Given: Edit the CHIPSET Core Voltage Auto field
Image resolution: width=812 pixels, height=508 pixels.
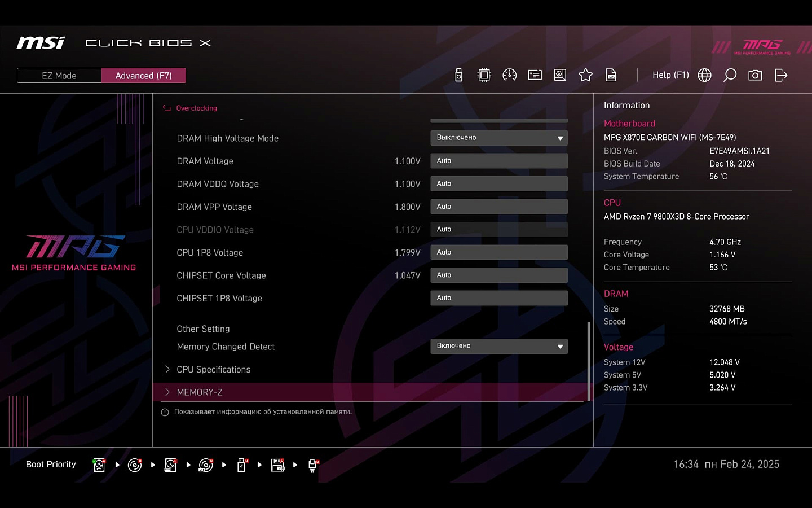Looking at the screenshot, I should coord(499,275).
